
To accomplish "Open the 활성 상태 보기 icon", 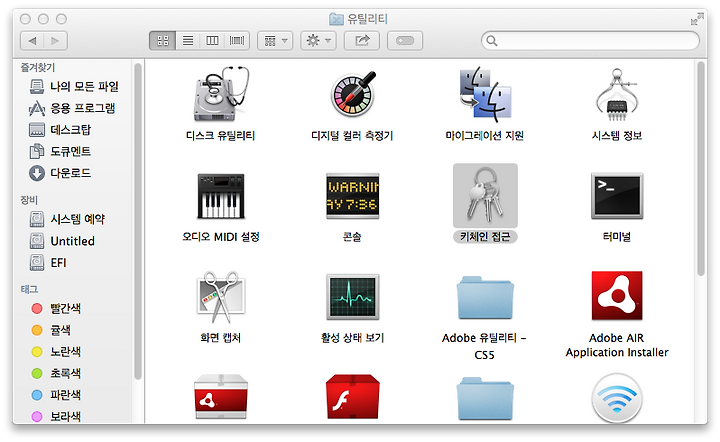I will (352, 297).
